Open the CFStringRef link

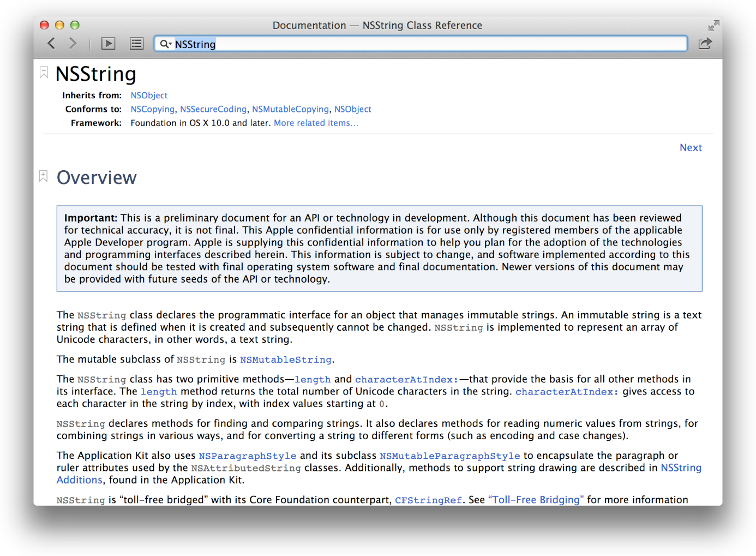(x=428, y=500)
